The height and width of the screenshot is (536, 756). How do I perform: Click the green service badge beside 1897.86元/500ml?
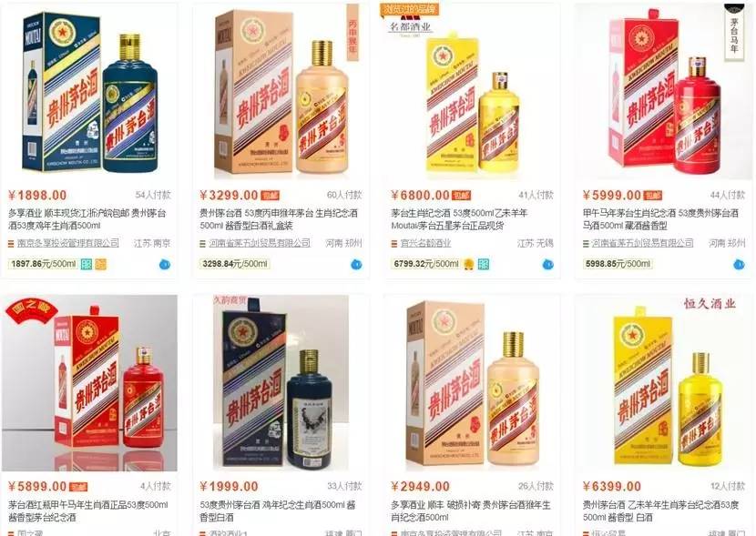pyautogui.click(x=87, y=264)
